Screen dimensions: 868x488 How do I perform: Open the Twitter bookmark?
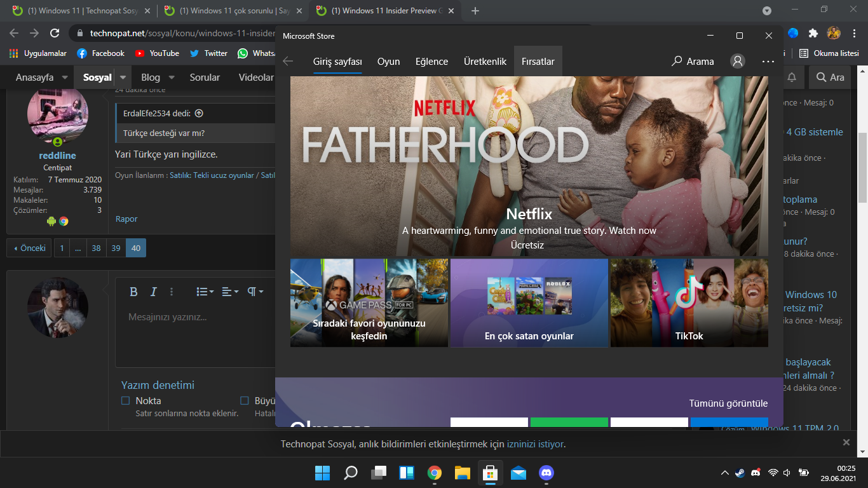point(208,53)
